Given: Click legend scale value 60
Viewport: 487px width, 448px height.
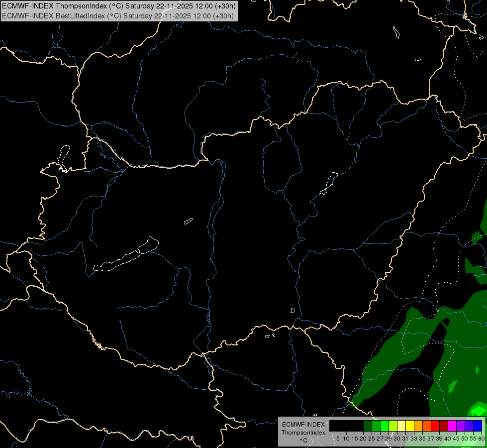Looking at the screenshot, I should point(481,439).
